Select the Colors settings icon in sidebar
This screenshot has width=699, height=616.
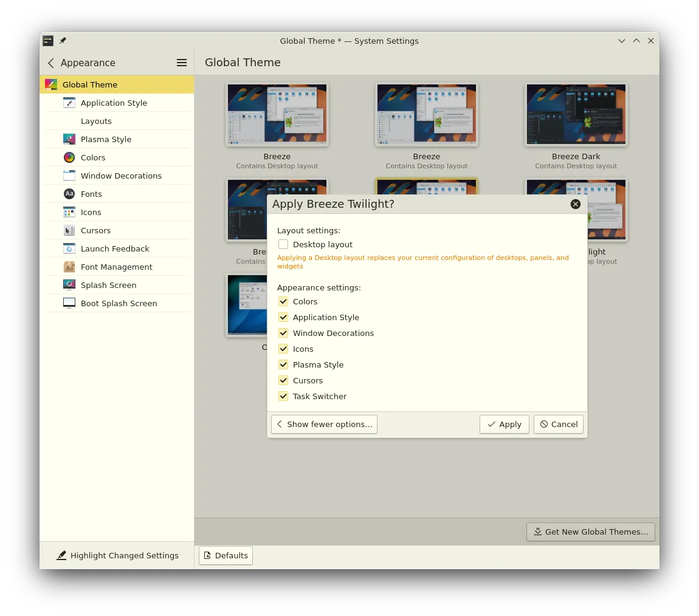click(x=69, y=157)
